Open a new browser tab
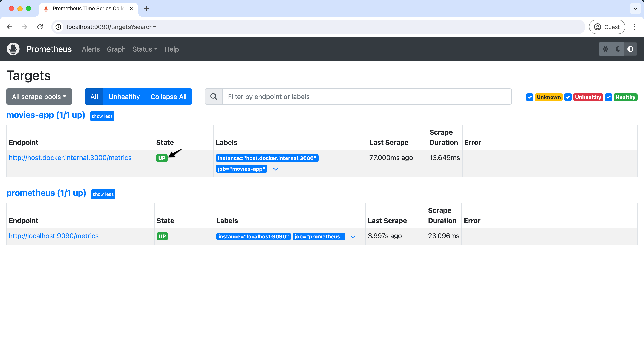Image resolution: width=644 pixels, height=346 pixels. pos(147,9)
